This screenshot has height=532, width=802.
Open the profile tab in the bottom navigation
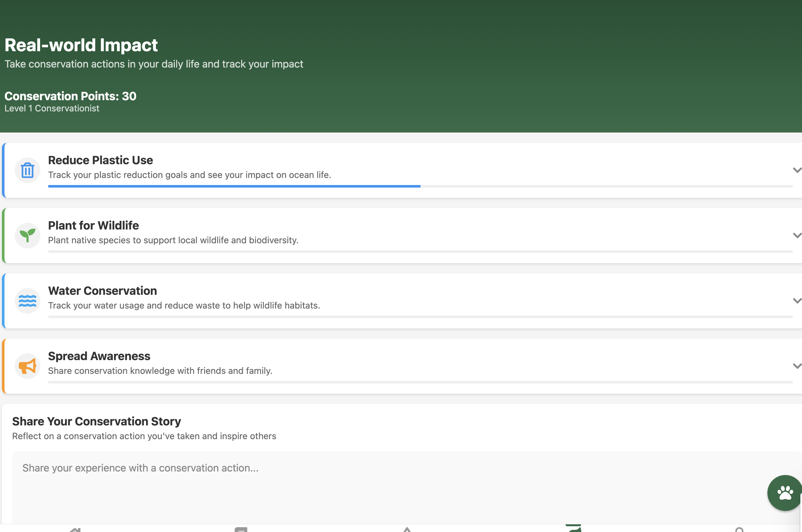[739, 529]
